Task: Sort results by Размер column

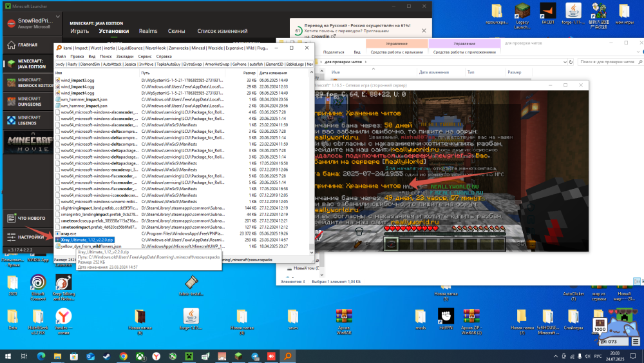Action: (x=241, y=73)
